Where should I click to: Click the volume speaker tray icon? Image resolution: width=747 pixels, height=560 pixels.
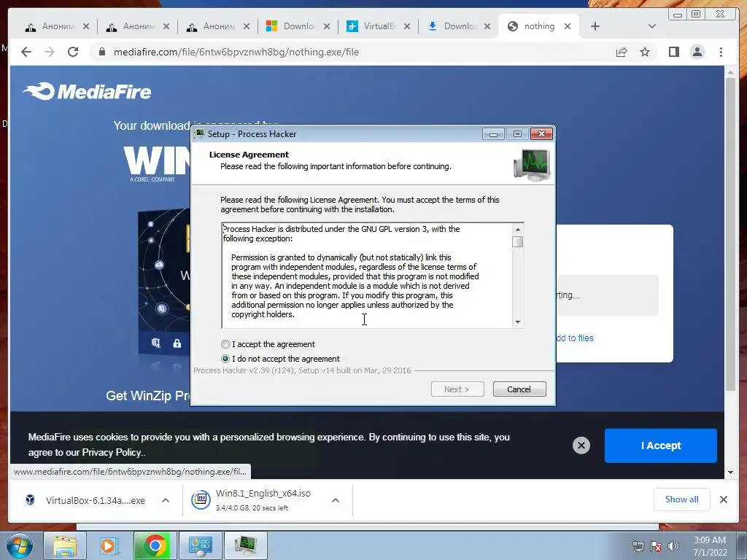click(673, 546)
